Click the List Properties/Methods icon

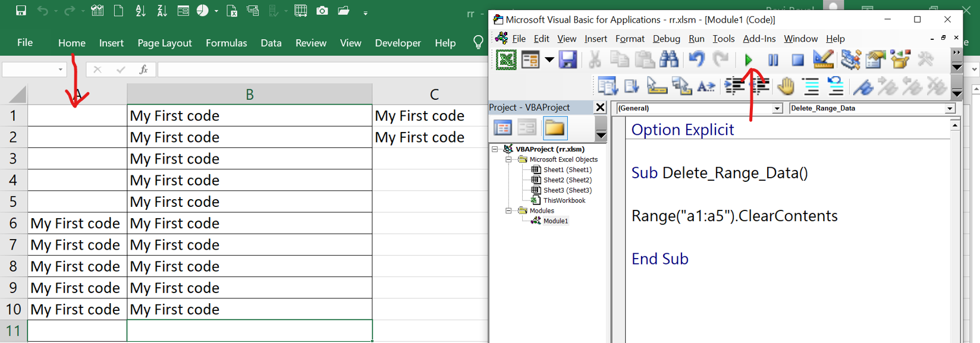pyautogui.click(x=607, y=86)
